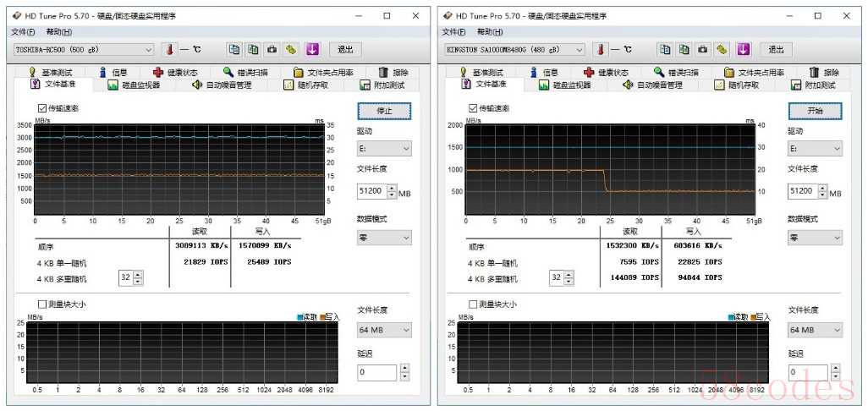Open the 健康状态 tab with the red cross in the TOSHIBA window
Image resolution: width=868 pixels, height=411 pixels.
pyautogui.click(x=178, y=73)
